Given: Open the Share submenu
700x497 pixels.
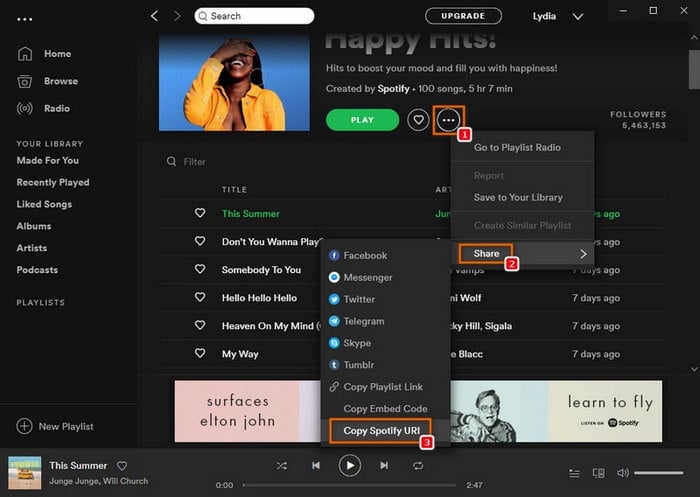Looking at the screenshot, I should pos(522,254).
